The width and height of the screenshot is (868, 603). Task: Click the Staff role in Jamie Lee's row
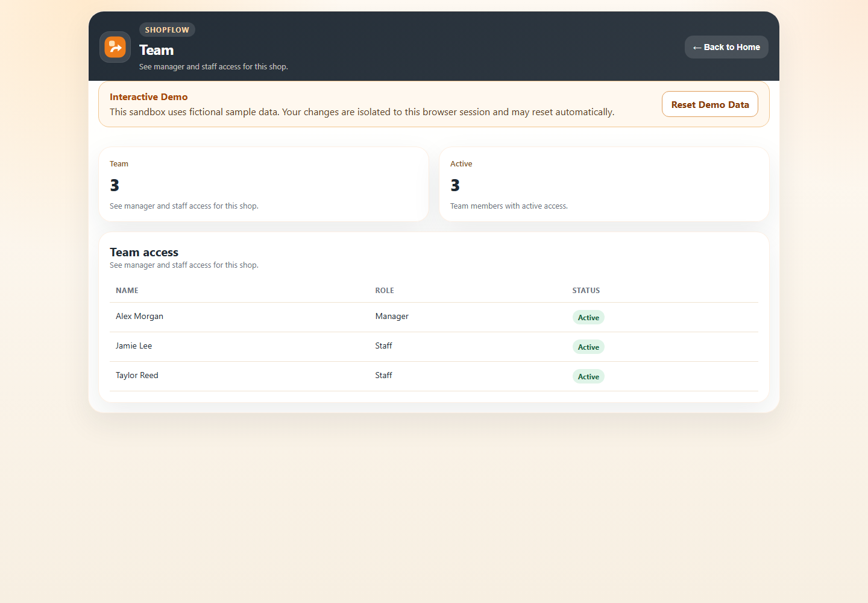(383, 346)
